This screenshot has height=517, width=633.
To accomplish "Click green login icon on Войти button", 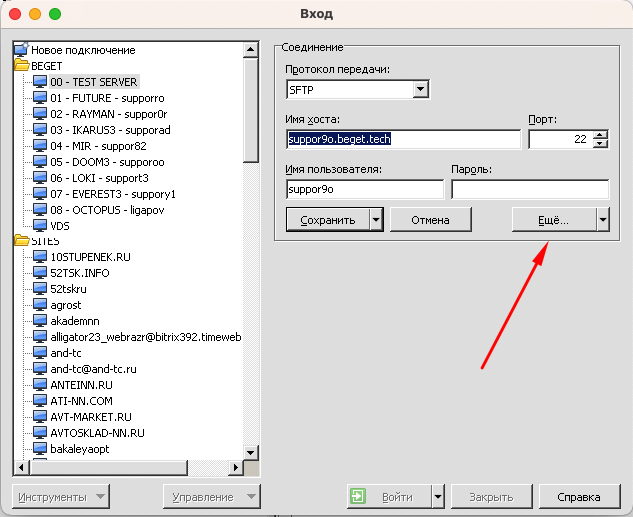I will [x=358, y=496].
